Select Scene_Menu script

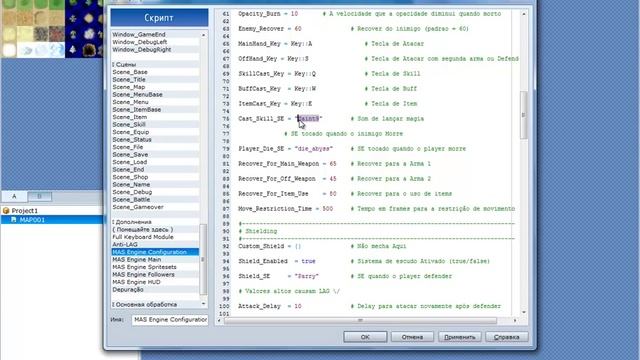156,102
